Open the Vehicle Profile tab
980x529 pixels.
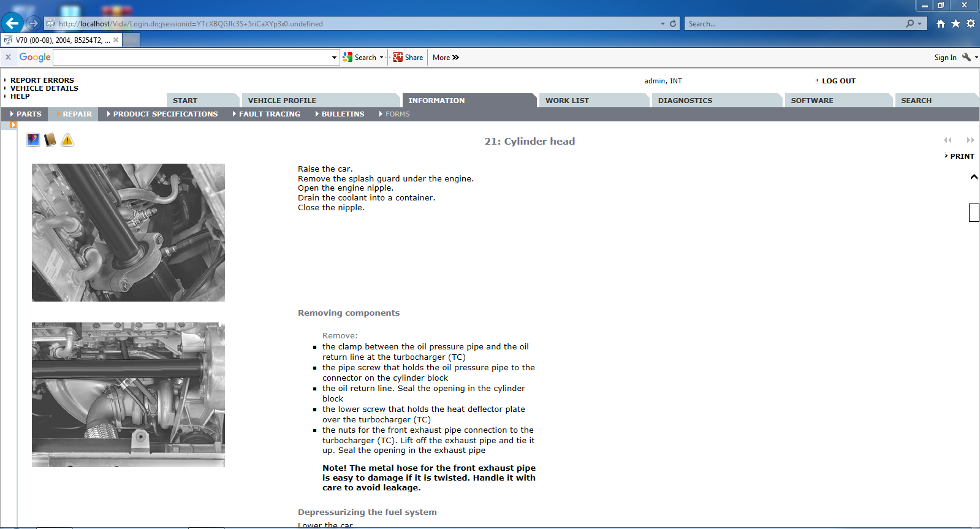(282, 101)
